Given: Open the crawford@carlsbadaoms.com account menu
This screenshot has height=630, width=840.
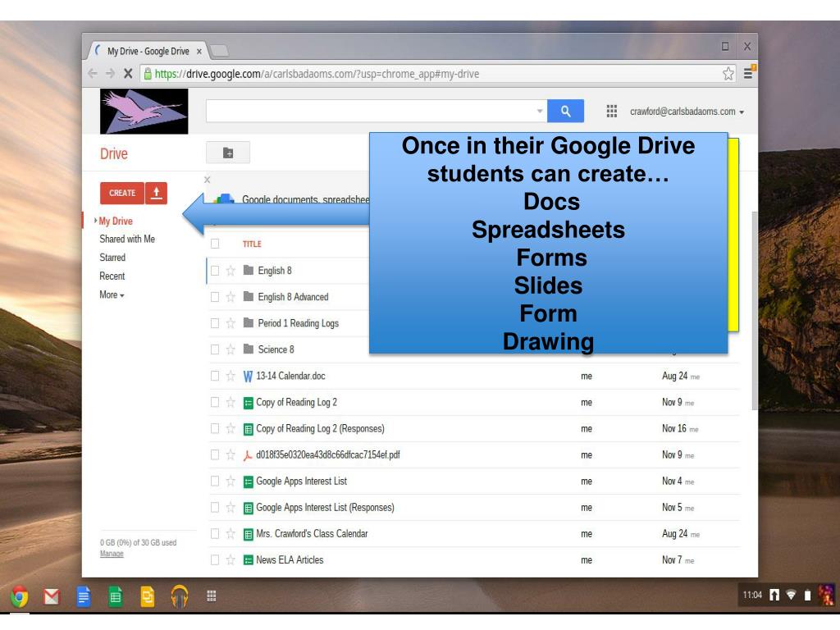Looking at the screenshot, I should click(687, 112).
